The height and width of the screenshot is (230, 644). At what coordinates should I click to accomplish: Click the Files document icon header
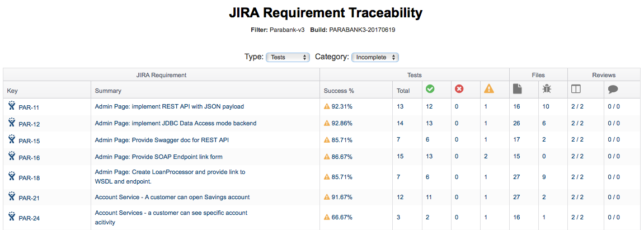(518, 90)
